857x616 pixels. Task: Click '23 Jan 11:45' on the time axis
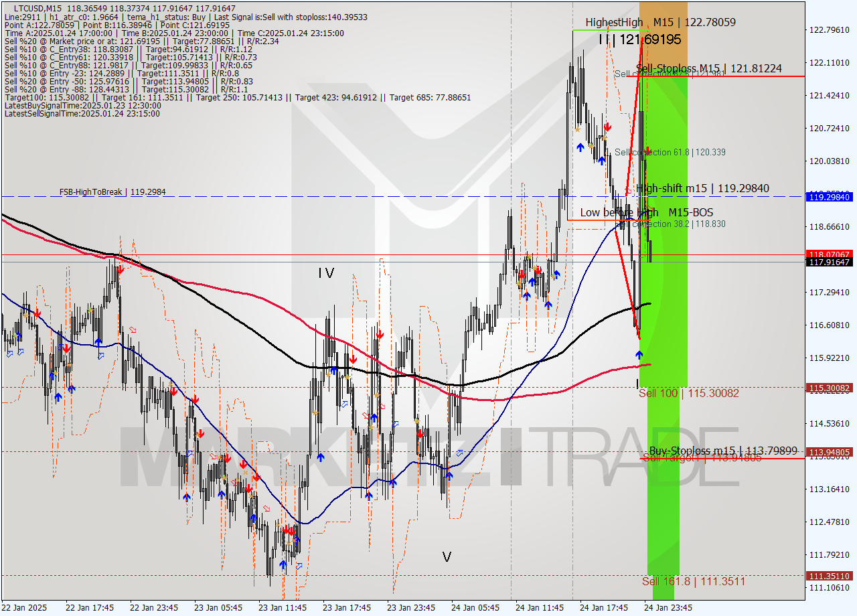pyautogui.click(x=283, y=607)
